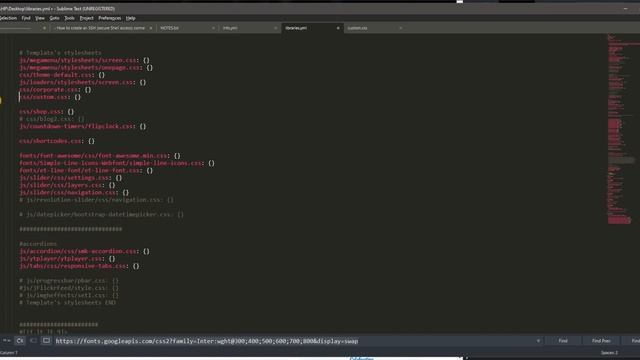Open the Project menu
The width and height of the screenshot is (640, 360).
[x=86, y=18]
